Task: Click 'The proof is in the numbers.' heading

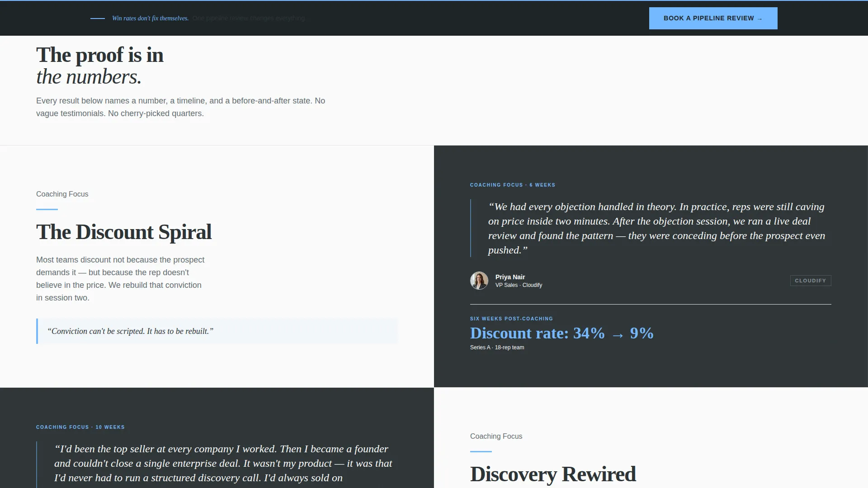Action: pos(100,66)
